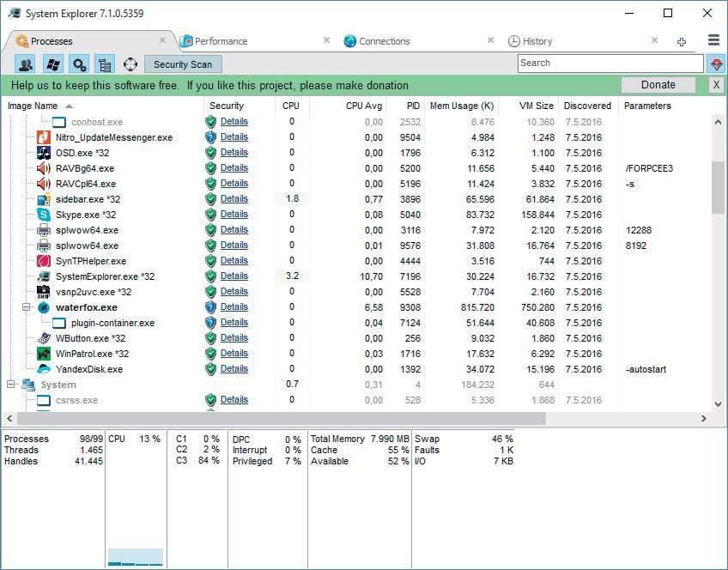Sort by VM Size column header
The width and height of the screenshot is (728, 570).
537,106
